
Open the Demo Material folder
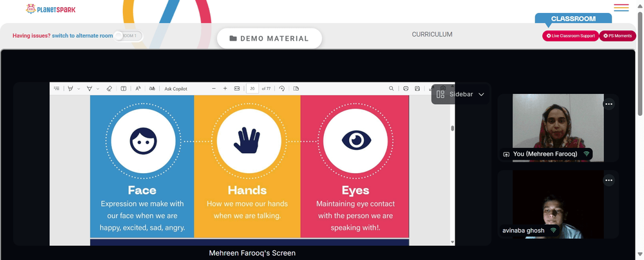coord(269,39)
